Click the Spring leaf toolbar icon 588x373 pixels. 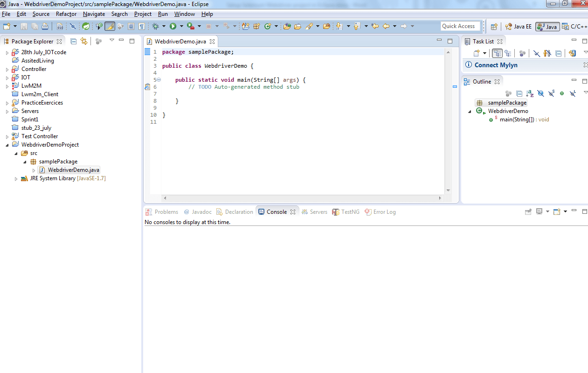click(86, 27)
